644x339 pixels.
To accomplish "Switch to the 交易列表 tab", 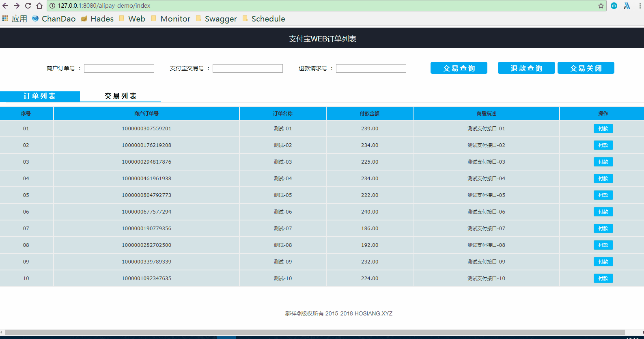I will pyautogui.click(x=121, y=96).
